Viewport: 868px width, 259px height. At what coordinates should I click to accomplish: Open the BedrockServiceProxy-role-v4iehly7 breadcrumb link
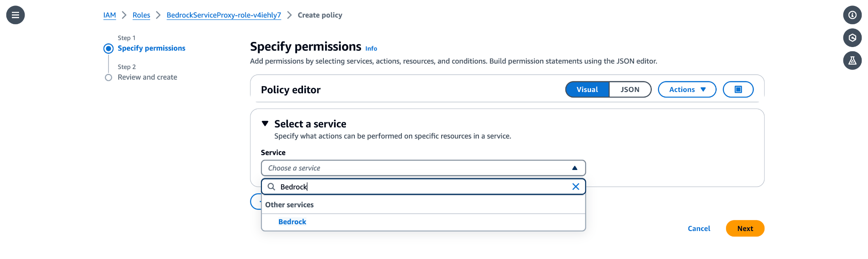click(224, 15)
